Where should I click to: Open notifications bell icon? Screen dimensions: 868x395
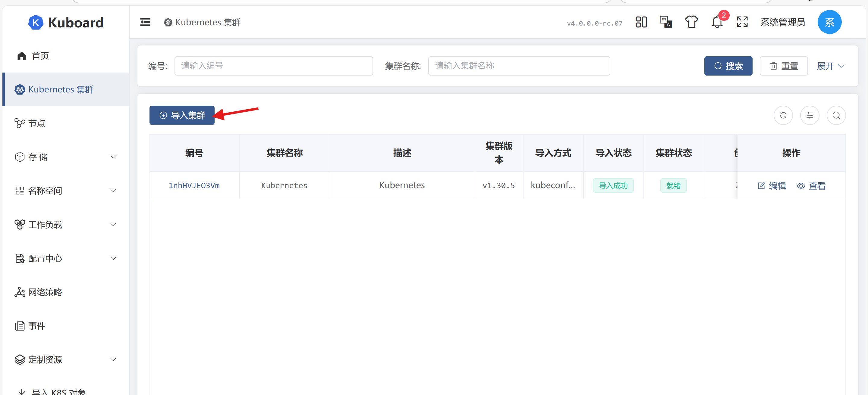pyautogui.click(x=717, y=22)
